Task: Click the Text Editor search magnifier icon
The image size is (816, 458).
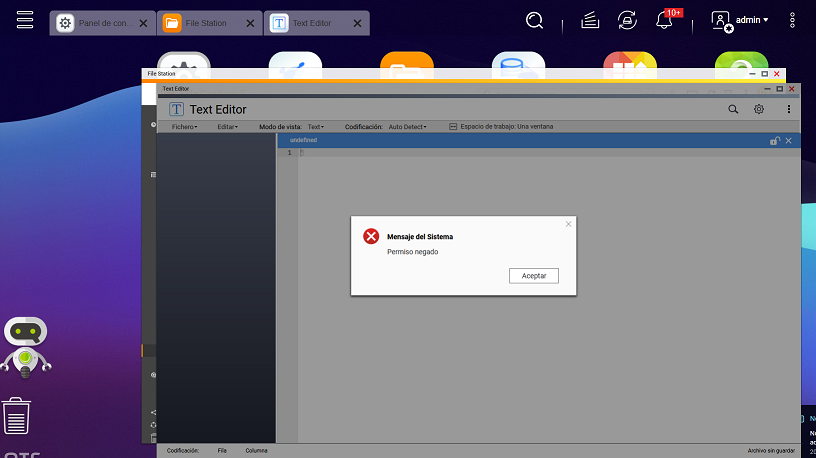Action: click(733, 109)
